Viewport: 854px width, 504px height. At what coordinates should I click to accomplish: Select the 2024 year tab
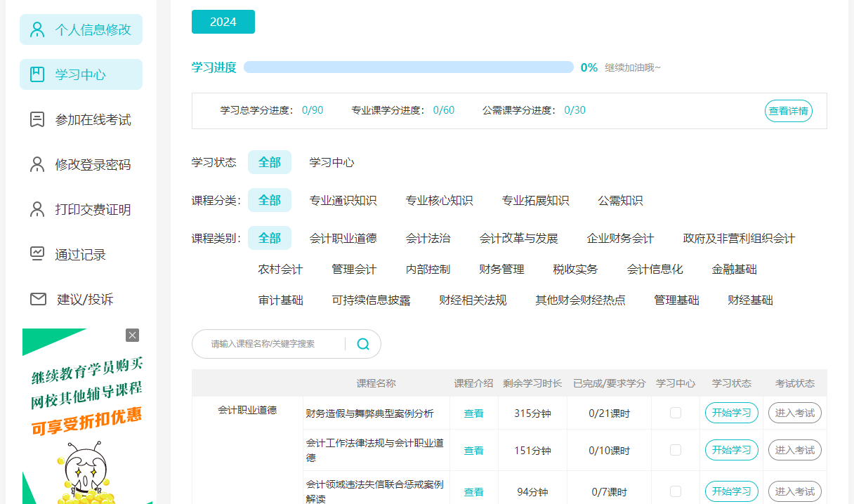(223, 22)
